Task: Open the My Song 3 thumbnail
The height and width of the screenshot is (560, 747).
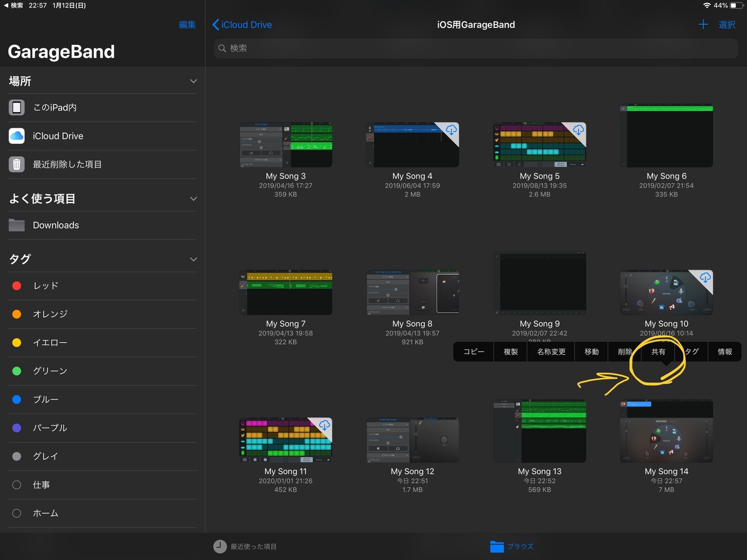Action: tap(286, 145)
